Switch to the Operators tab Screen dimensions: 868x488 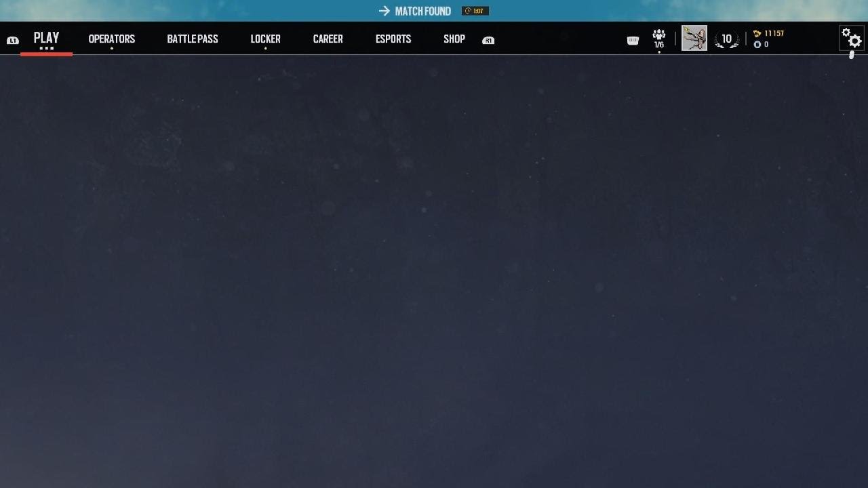112,39
